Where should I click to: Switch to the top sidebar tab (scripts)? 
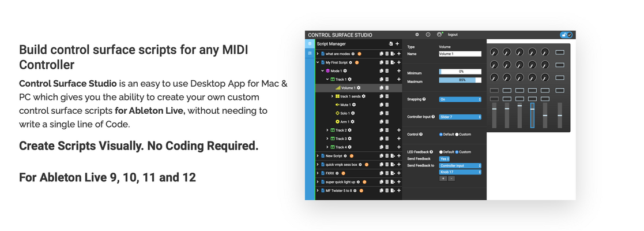click(310, 43)
